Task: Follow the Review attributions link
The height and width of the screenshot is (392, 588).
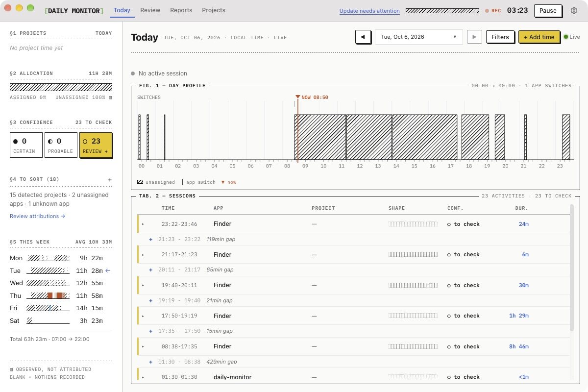Action: tap(37, 216)
